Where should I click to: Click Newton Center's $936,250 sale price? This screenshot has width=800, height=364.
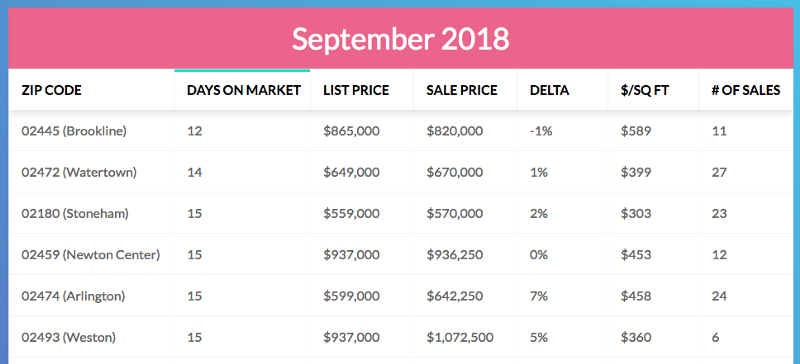coord(455,255)
